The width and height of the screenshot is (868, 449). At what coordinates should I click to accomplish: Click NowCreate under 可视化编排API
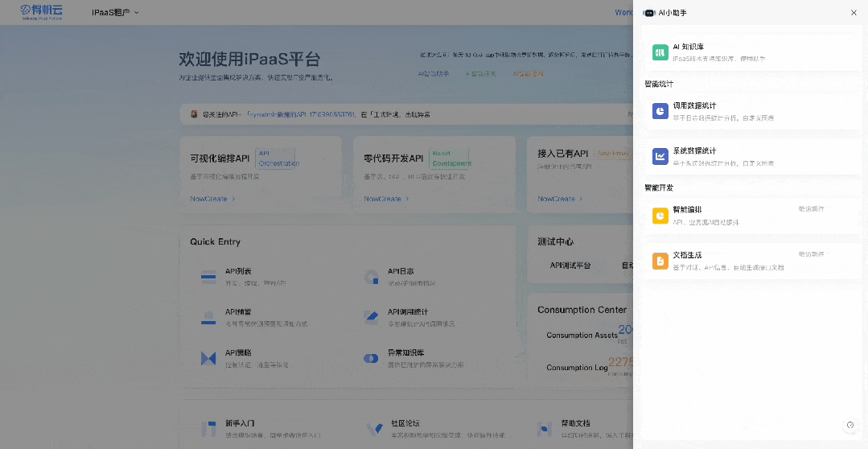(x=212, y=199)
